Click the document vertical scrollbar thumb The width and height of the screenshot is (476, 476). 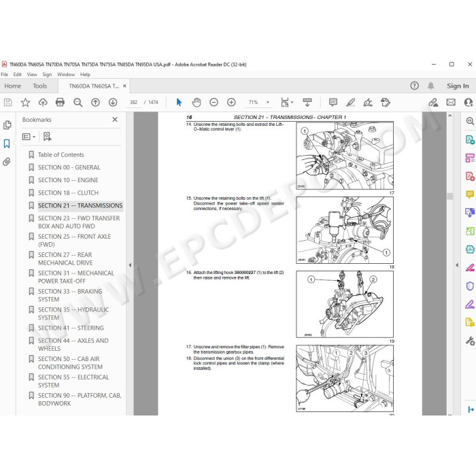tap(450, 196)
